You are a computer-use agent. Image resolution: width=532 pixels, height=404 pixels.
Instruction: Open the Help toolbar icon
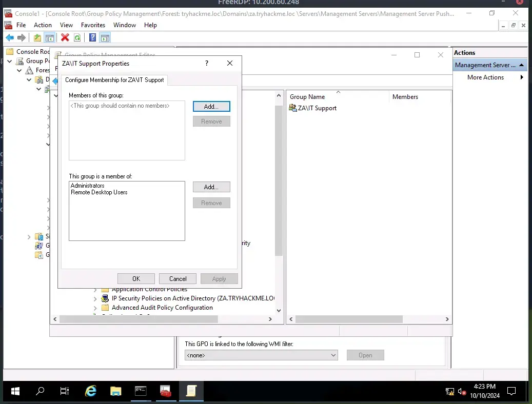92,37
